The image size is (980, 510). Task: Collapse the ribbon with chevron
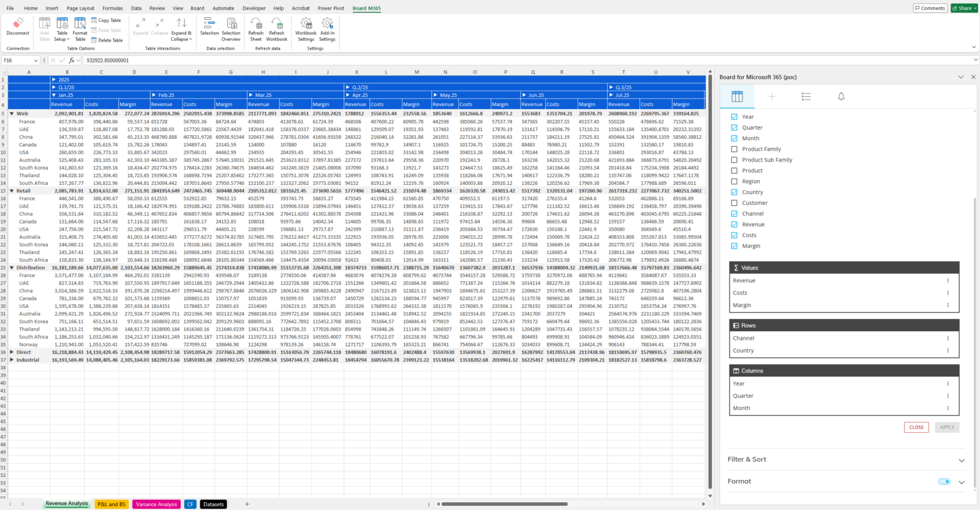pyautogui.click(x=974, y=47)
